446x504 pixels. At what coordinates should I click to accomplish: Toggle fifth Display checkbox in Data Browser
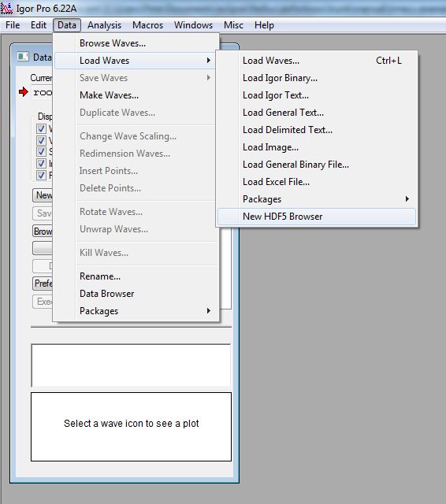41,175
